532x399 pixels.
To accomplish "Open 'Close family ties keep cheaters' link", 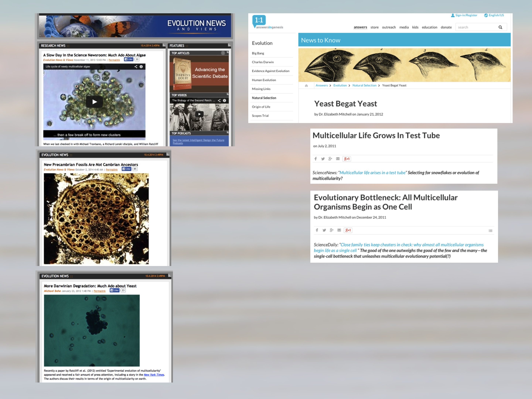I will click(399, 248).
